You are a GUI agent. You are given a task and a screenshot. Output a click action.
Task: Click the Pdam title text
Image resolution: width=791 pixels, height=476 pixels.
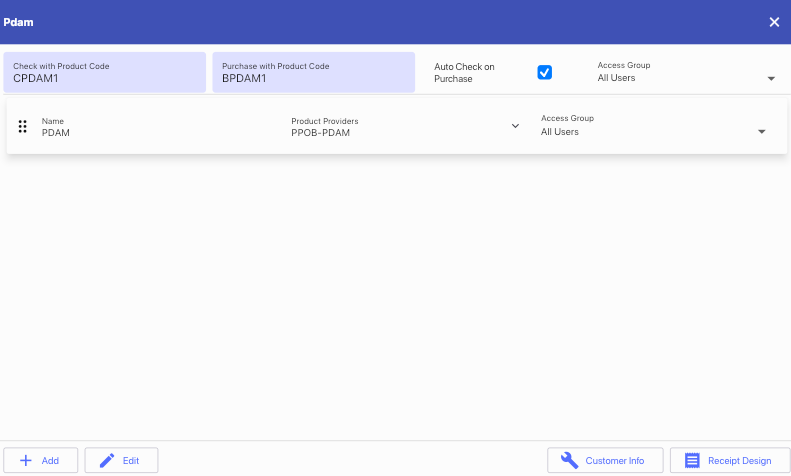18,22
